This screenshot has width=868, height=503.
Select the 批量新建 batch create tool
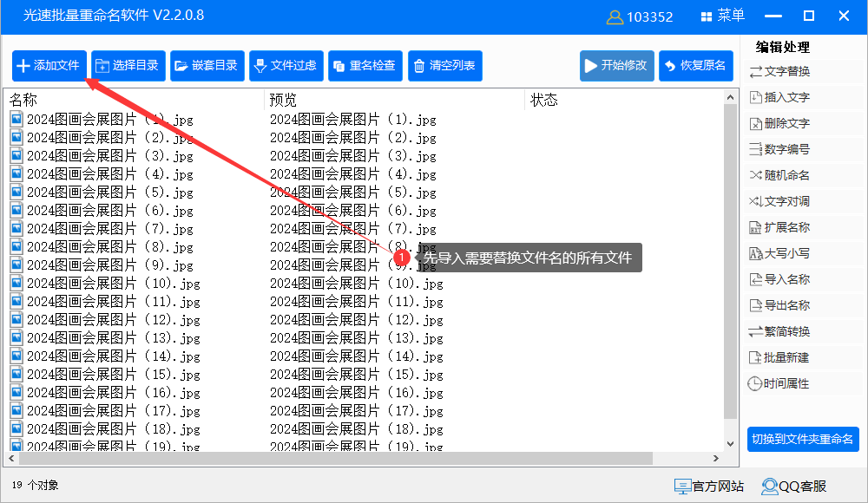coord(780,357)
